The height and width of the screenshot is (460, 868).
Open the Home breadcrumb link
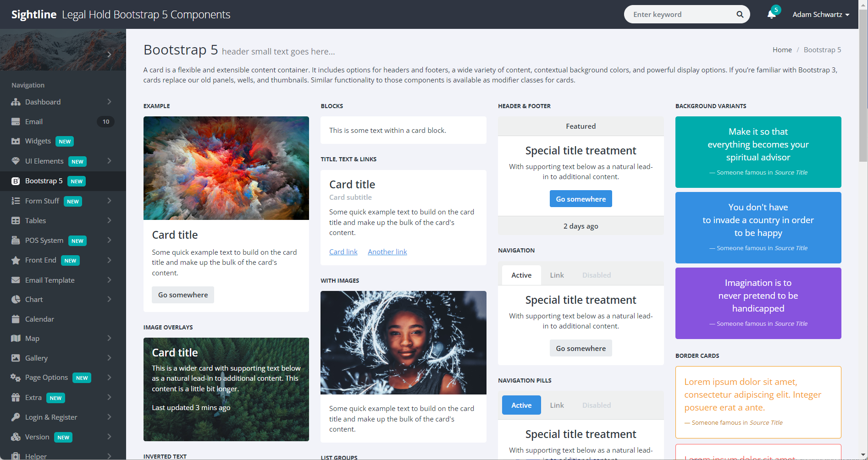click(782, 50)
